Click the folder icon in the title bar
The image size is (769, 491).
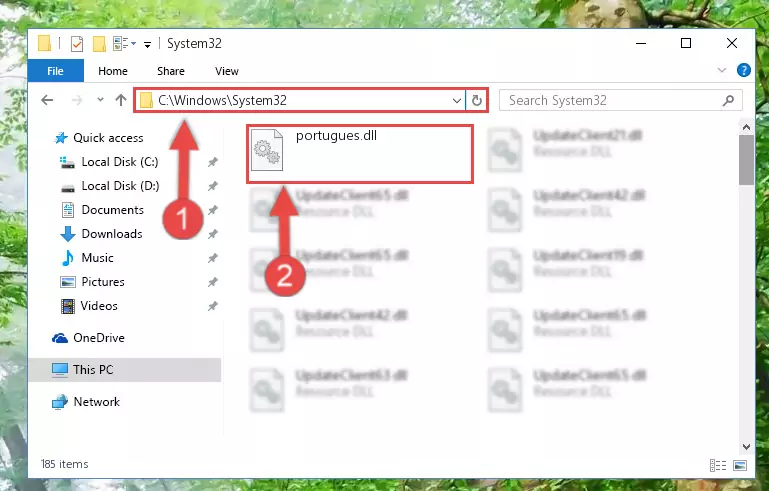(44, 44)
